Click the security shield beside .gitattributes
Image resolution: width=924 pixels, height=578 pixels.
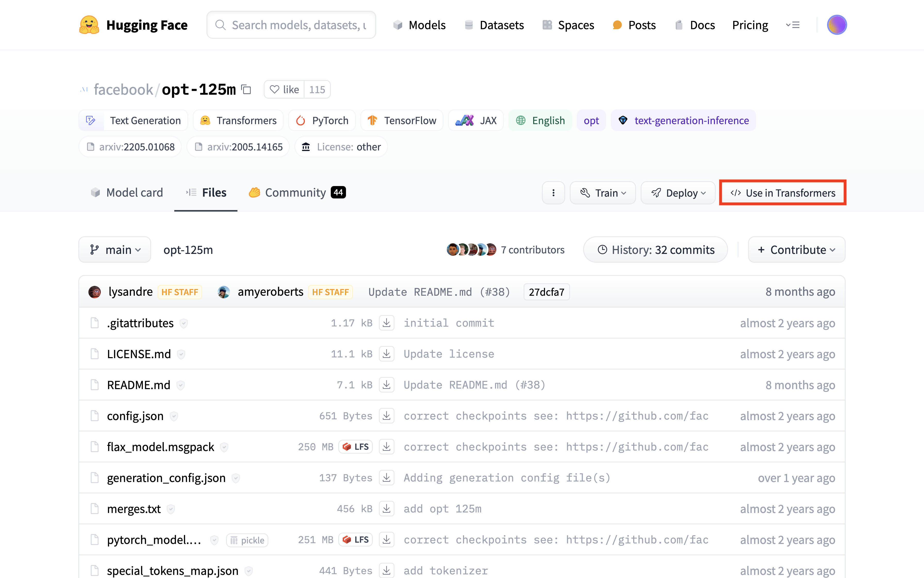[184, 323]
